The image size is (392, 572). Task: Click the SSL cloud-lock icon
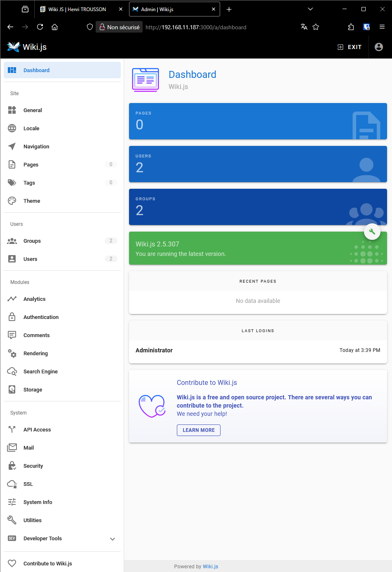(x=12, y=484)
